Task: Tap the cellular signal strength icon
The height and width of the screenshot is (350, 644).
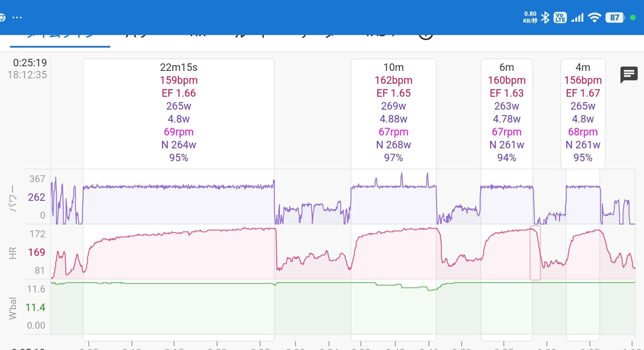Action: [577, 18]
